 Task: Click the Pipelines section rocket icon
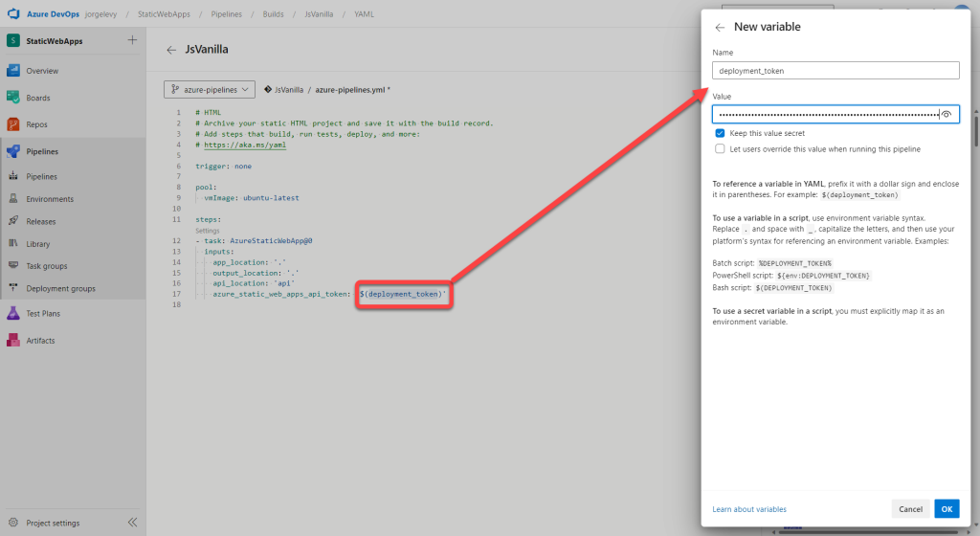click(13, 151)
